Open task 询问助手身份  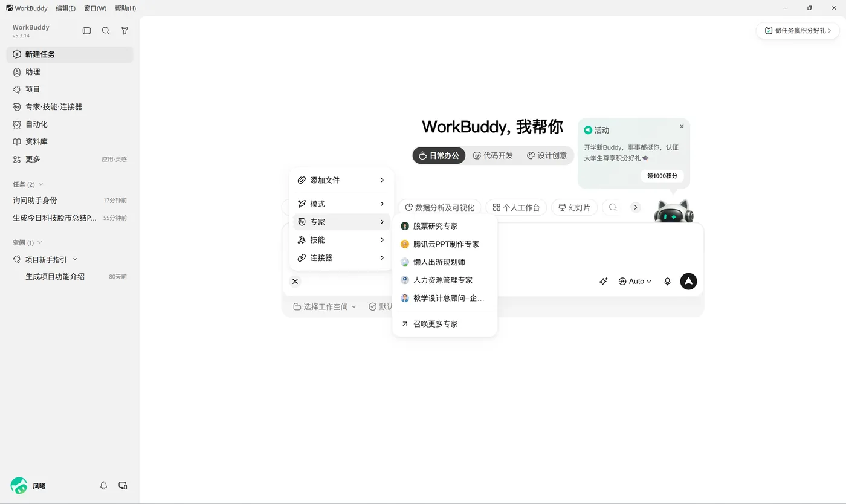point(69,201)
